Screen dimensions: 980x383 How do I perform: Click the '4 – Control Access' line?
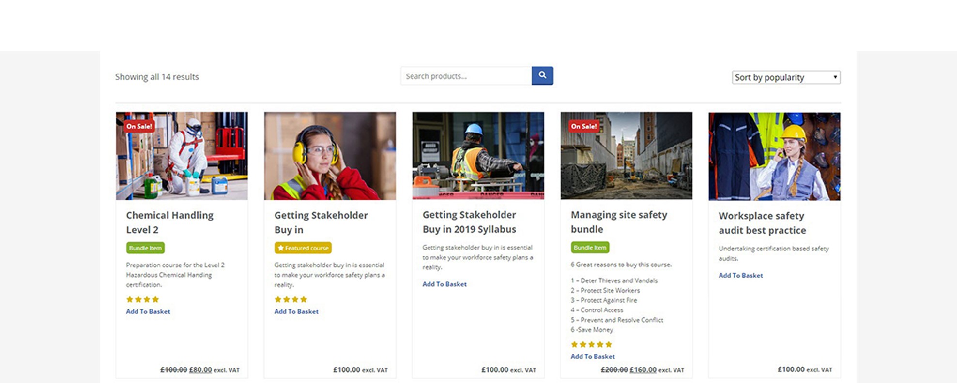[597, 310]
